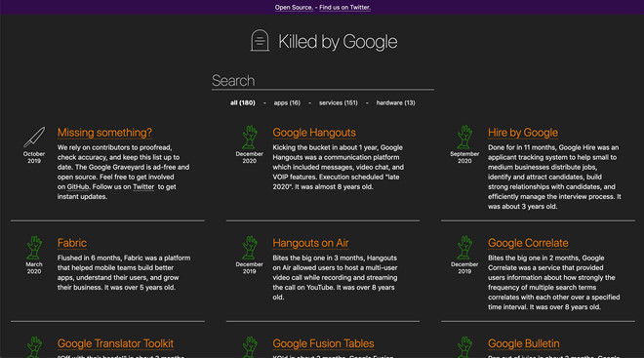Open the Google Translator Toolkit heading link

[115, 343]
